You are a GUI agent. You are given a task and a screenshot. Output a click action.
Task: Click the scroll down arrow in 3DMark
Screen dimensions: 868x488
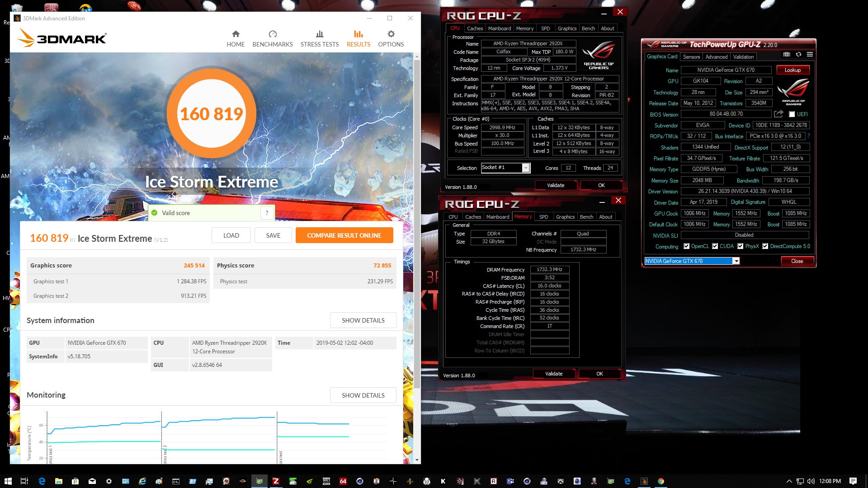(x=417, y=460)
